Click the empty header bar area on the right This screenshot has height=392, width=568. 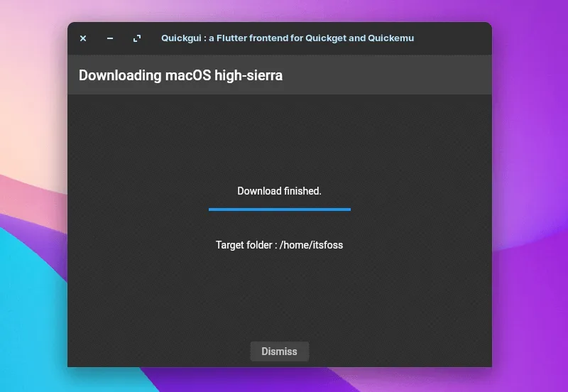[x=412, y=75]
